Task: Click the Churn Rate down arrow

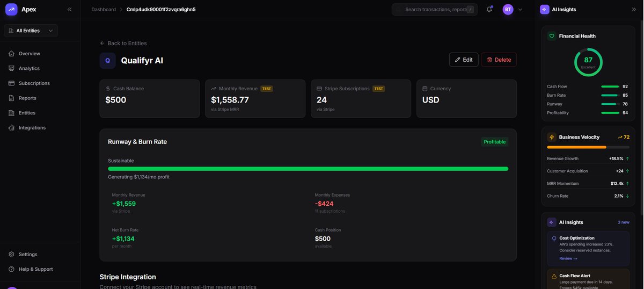Action: click(627, 196)
